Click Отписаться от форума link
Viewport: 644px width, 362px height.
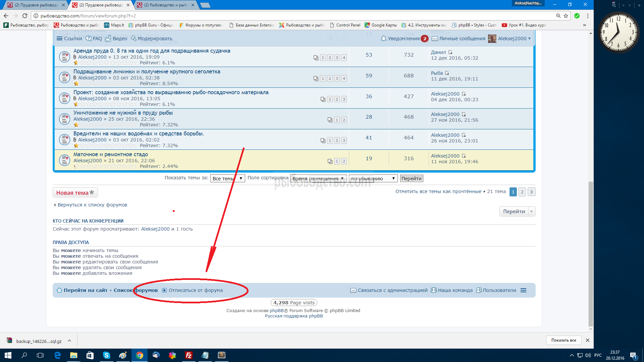coord(193,290)
